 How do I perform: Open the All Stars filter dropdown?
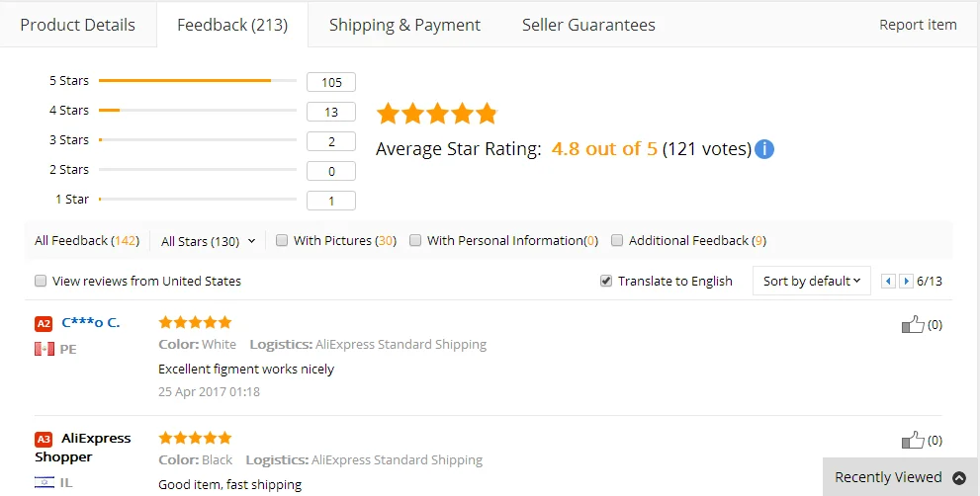[x=208, y=241]
